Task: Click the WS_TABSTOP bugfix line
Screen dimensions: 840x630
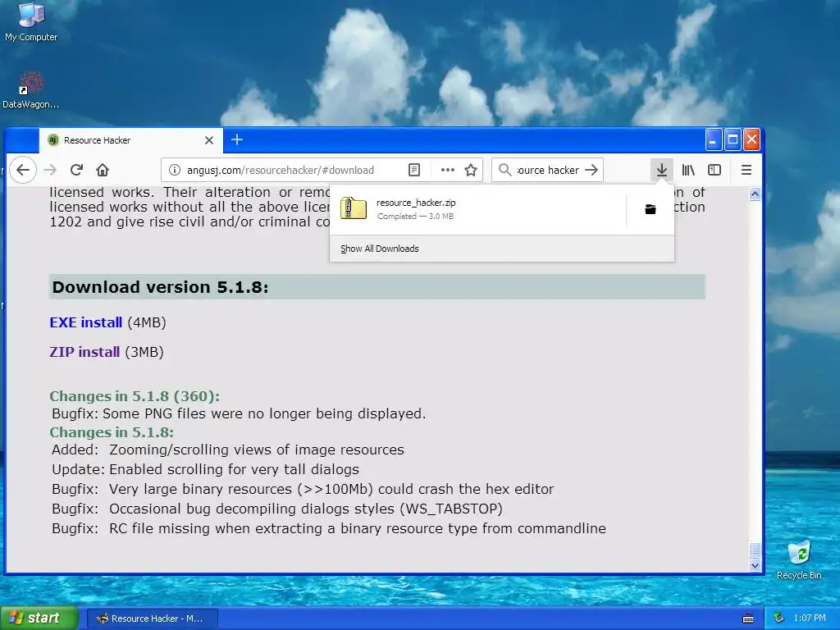Action: 277,509
